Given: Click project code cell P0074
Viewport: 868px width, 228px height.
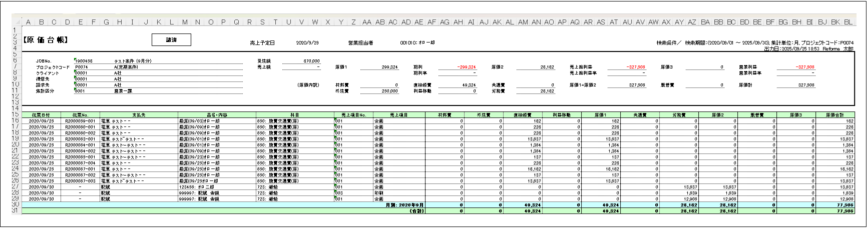Looking at the screenshot, I should click(82, 67).
